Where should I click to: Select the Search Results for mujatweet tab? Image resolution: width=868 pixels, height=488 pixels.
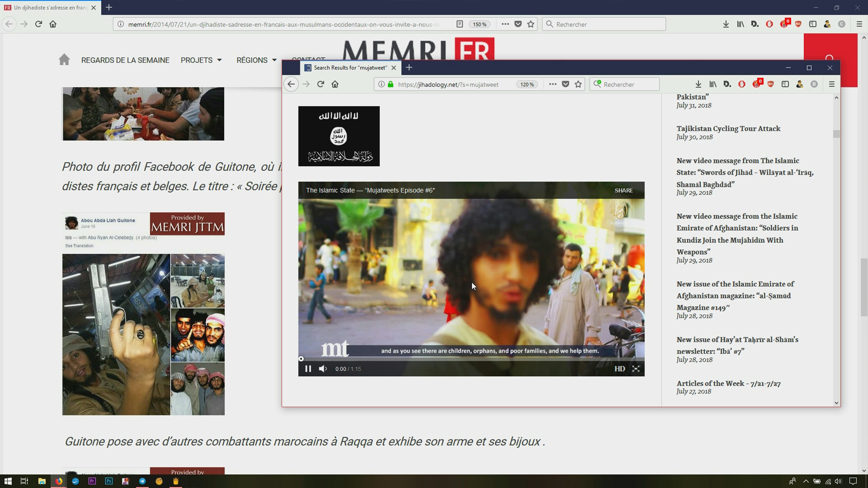(350, 68)
